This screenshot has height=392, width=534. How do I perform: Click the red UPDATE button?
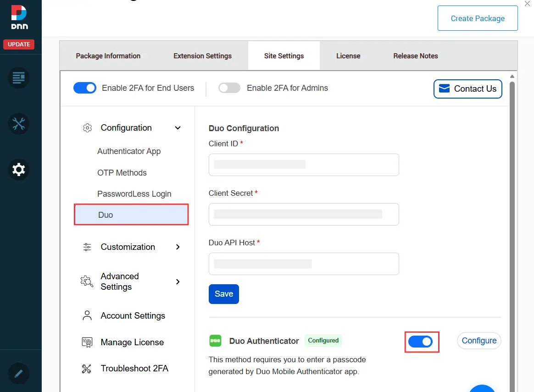19,44
